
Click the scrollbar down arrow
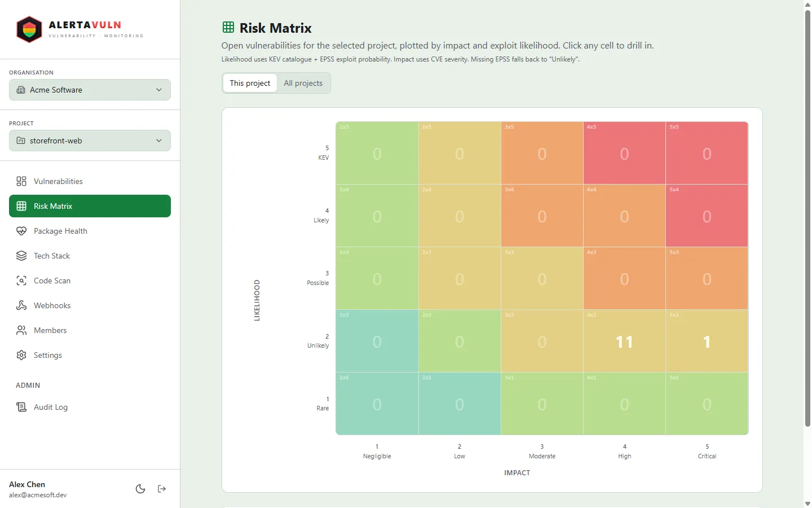point(807,503)
